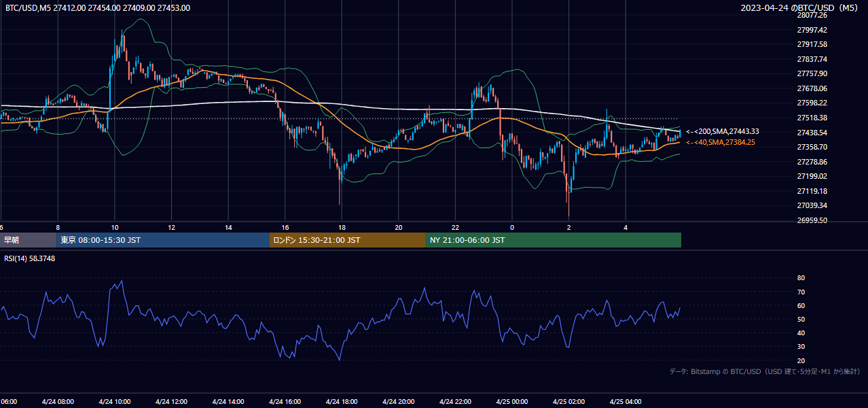Click hour label 12 under price chart

coord(172,227)
